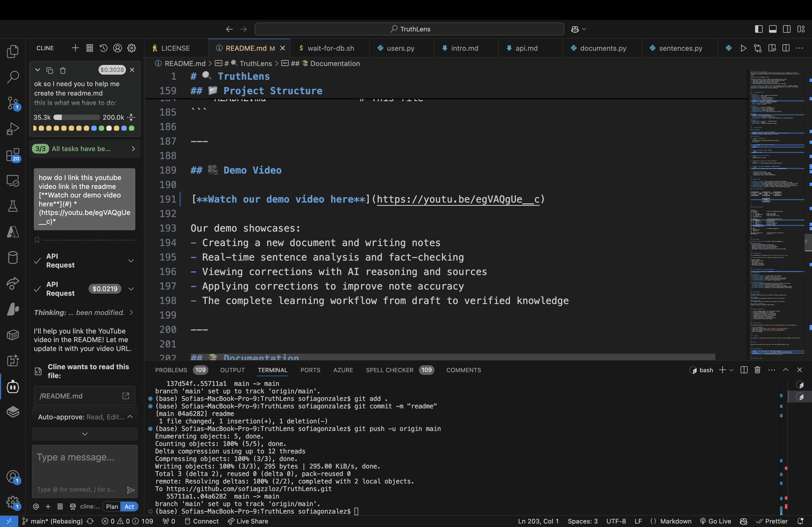Toggle the bottom panel layout button

click(x=773, y=29)
